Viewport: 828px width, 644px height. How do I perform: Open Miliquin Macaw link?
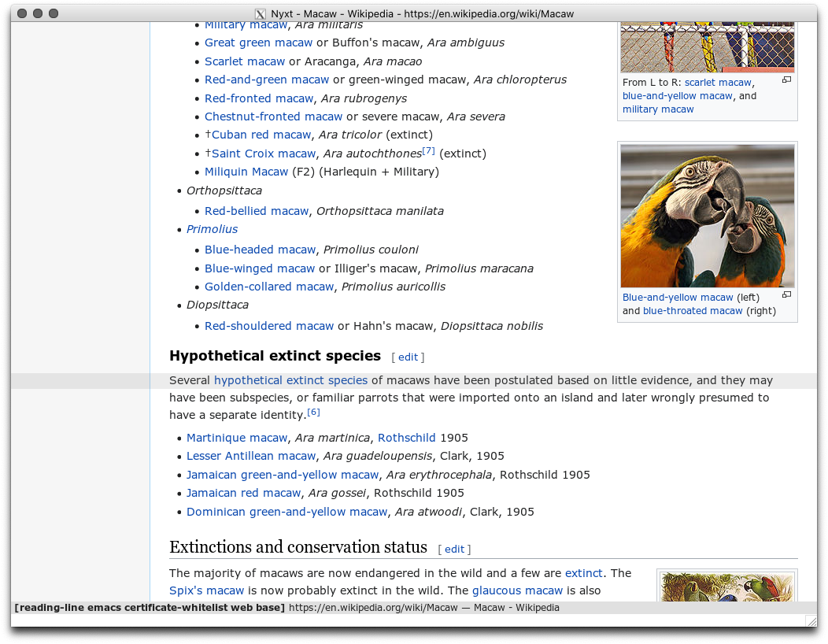coord(246,172)
